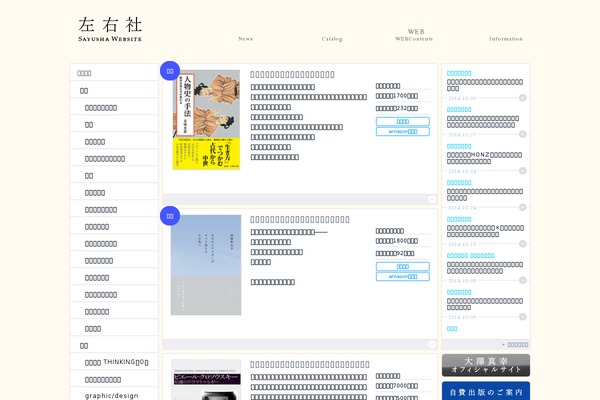
Task: Click the news list link under the news panel
Action: coord(515,344)
